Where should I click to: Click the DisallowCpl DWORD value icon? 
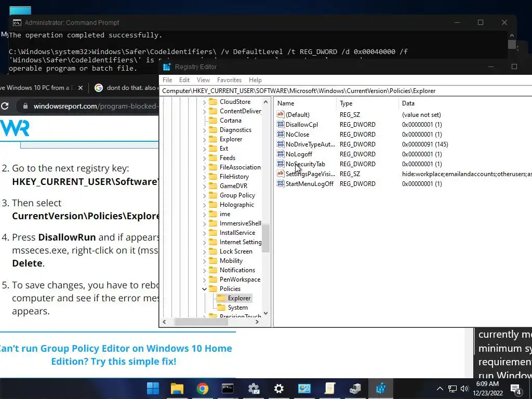click(x=280, y=125)
